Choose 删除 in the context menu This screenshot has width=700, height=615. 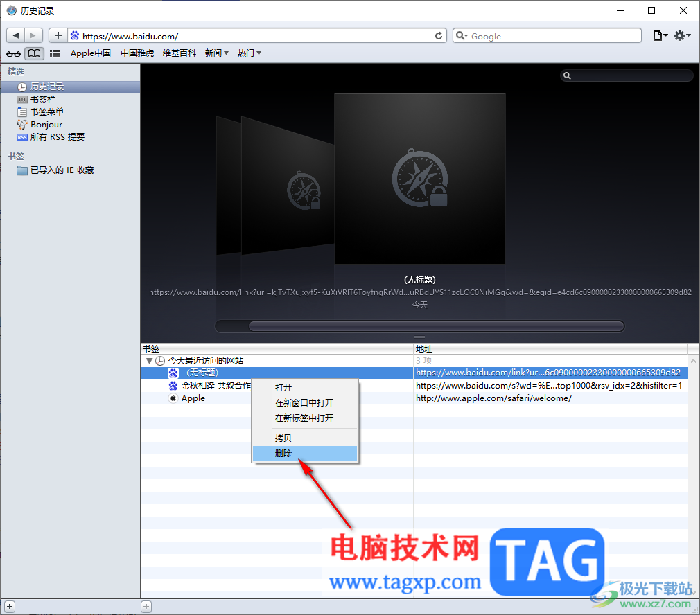(305, 453)
